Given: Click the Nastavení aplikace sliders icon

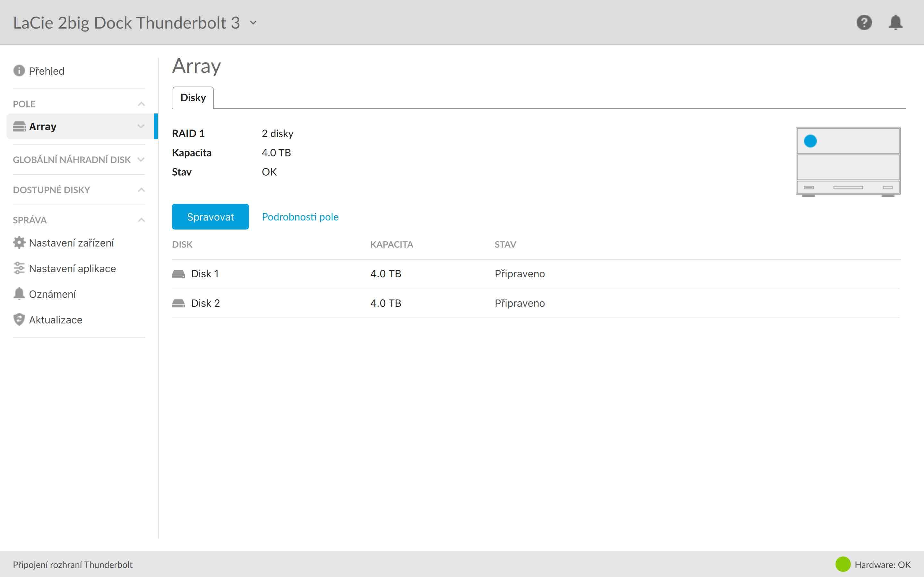Looking at the screenshot, I should tap(19, 268).
